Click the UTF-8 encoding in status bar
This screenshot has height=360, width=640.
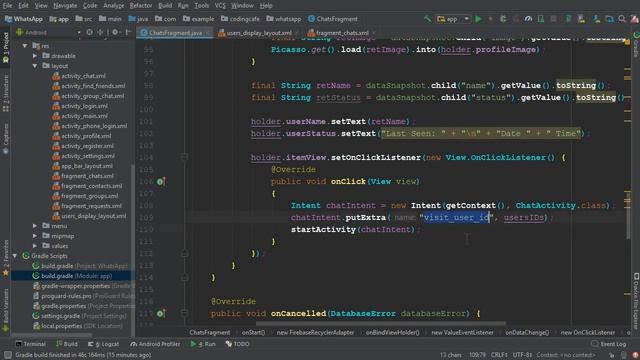pos(522,355)
